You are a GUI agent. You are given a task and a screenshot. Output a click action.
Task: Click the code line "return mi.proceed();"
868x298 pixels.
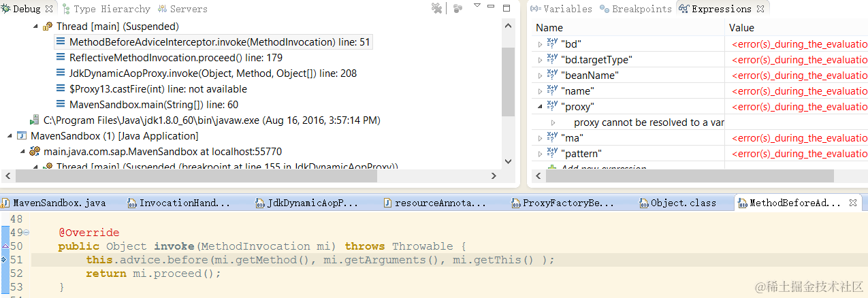[x=154, y=274]
